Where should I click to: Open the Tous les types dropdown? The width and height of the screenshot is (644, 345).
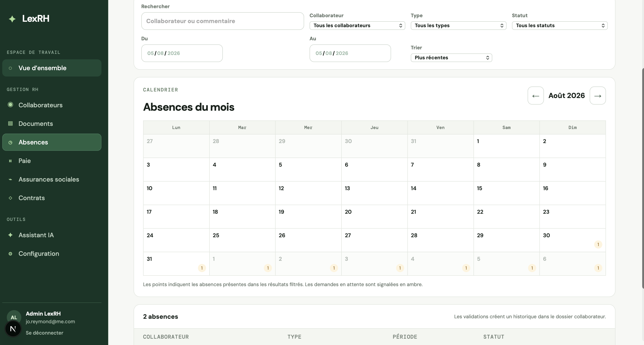(x=459, y=26)
